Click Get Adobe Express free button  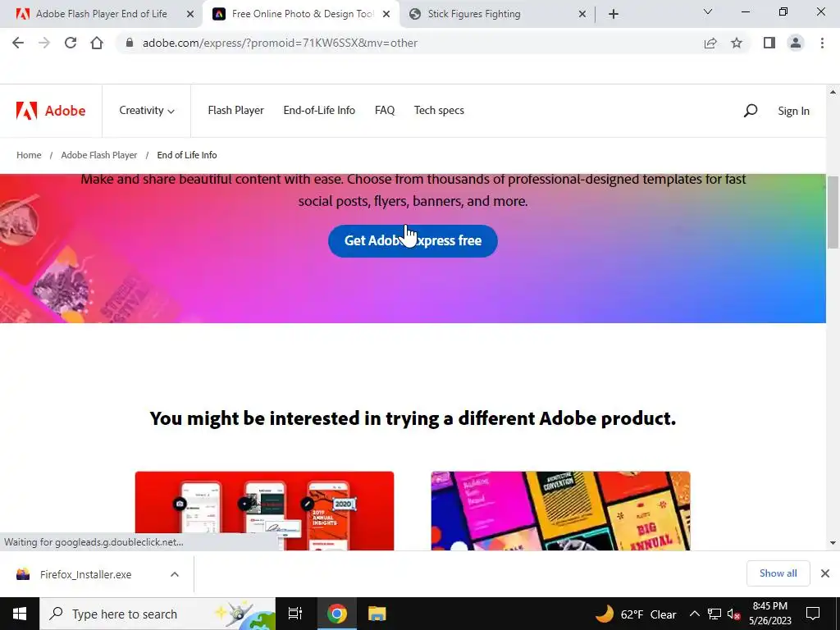tap(413, 240)
